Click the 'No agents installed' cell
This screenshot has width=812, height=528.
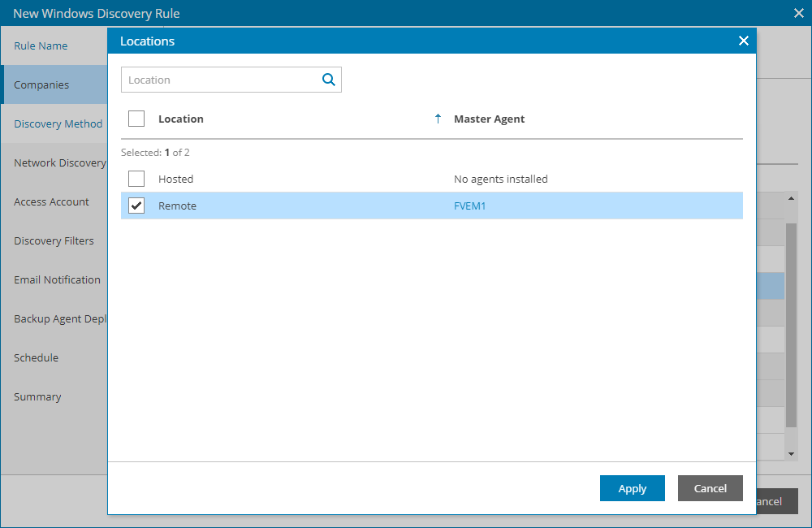pyautogui.click(x=501, y=179)
